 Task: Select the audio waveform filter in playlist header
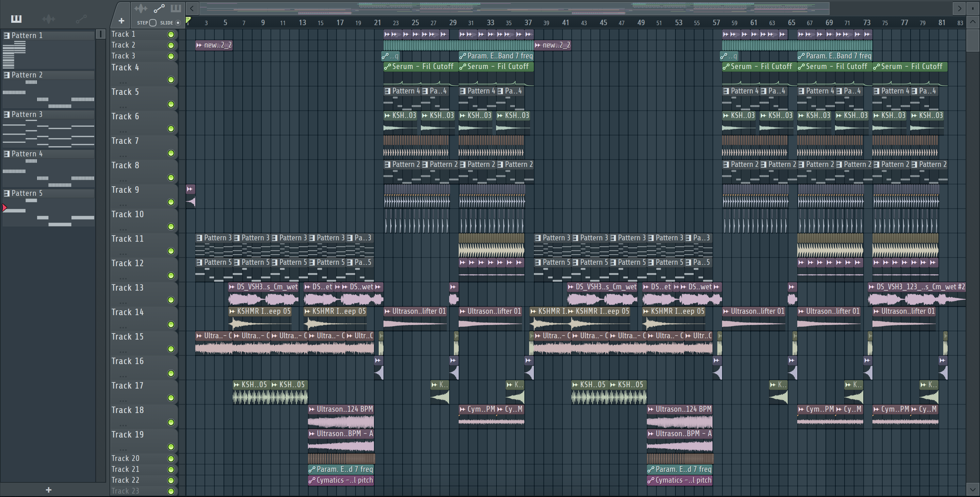(x=141, y=8)
